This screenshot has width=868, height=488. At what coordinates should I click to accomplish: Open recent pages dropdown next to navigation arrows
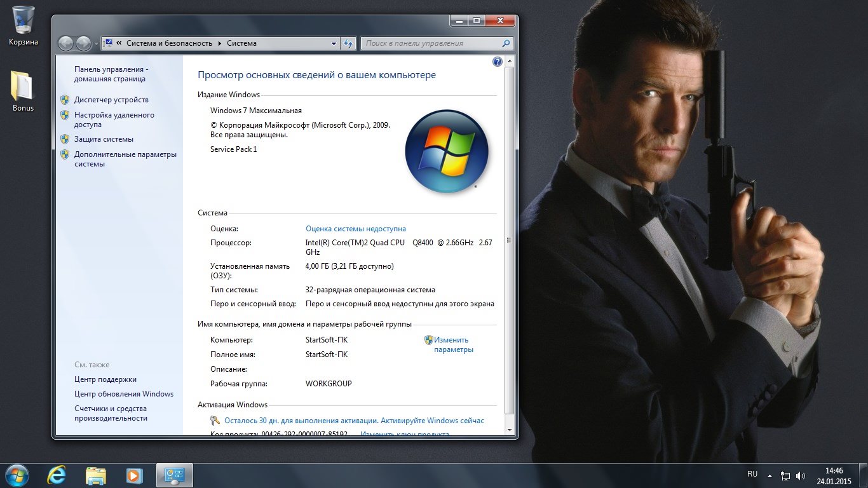[x=96, y=44]
